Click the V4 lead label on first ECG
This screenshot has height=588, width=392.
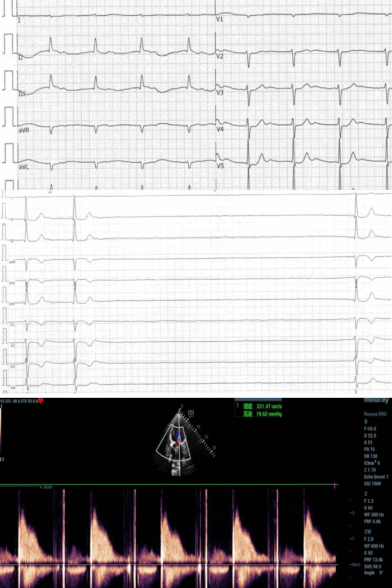[220, 129]
